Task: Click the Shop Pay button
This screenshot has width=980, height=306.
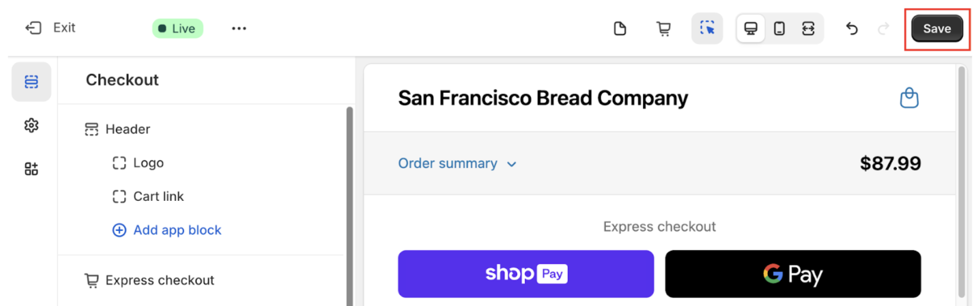Action: click(x=525, y=274)
